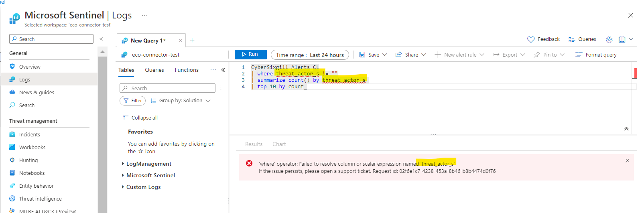Expand the Microsoft Sentinel group

148,175
